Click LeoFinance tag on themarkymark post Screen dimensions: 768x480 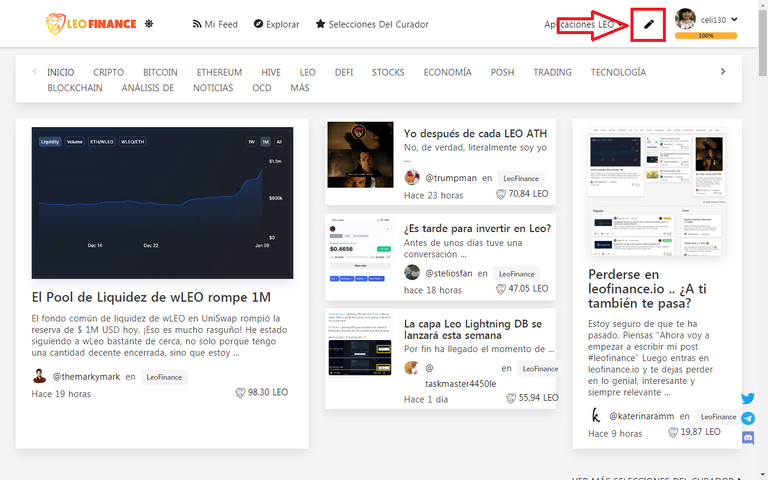click(164, 377)
